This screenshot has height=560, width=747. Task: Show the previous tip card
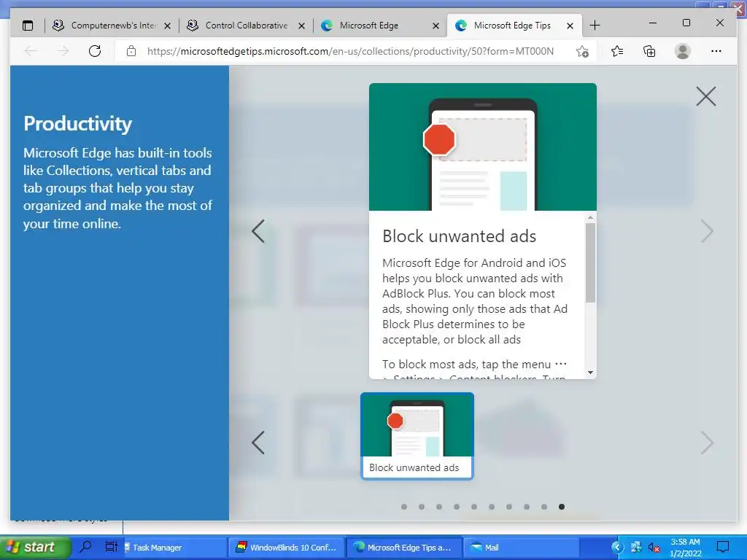click(x=258, y=231)
